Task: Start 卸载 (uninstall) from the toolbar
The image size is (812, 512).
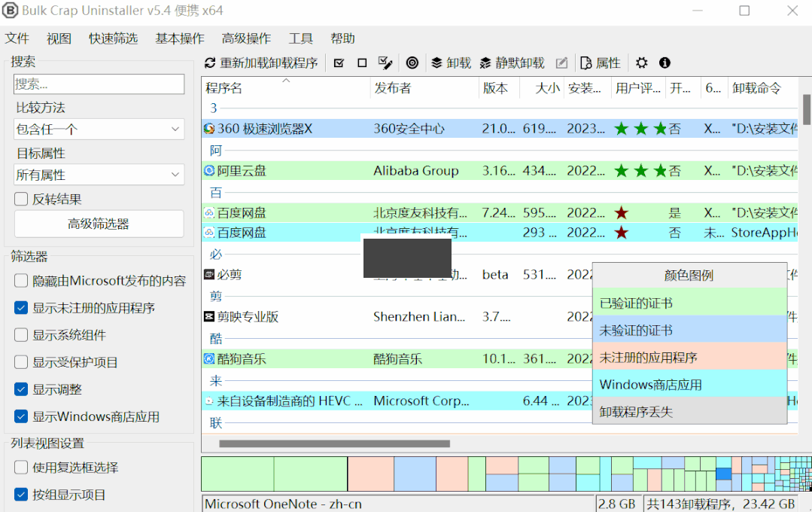Action: pyautogui.click(x=450, y=62)
